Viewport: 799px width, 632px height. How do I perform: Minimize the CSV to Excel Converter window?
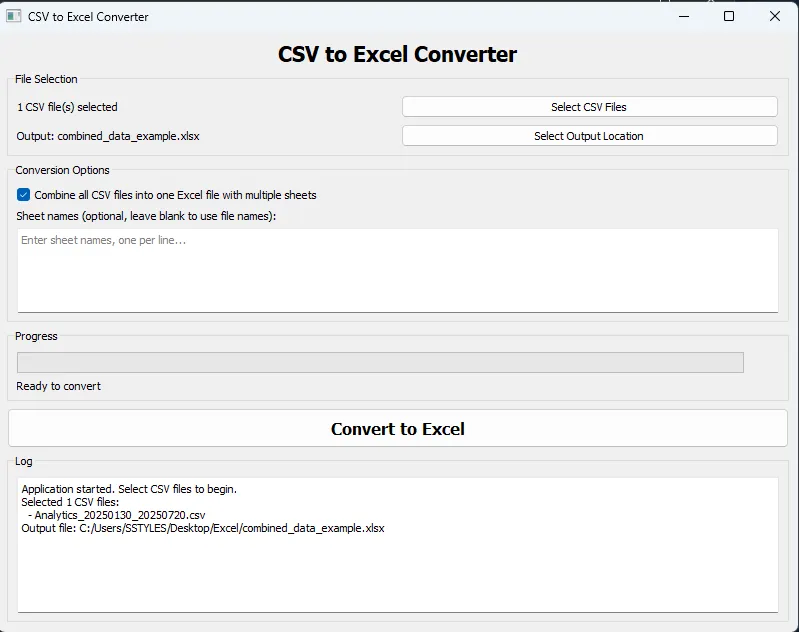point(684,16)
